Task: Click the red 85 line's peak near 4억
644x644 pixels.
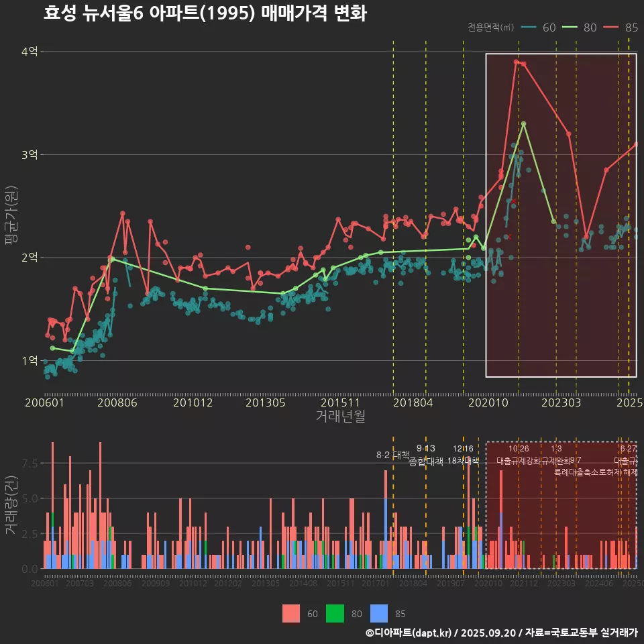Action: tap(516, 62)
